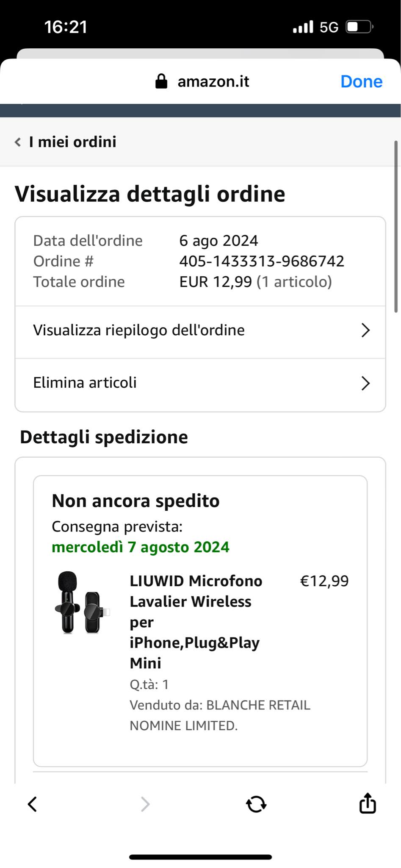The height and width of the screenshot is (868, 401).
Task: Tap the wireless microphone product thumbnail
Action: [x=82, y=602]
